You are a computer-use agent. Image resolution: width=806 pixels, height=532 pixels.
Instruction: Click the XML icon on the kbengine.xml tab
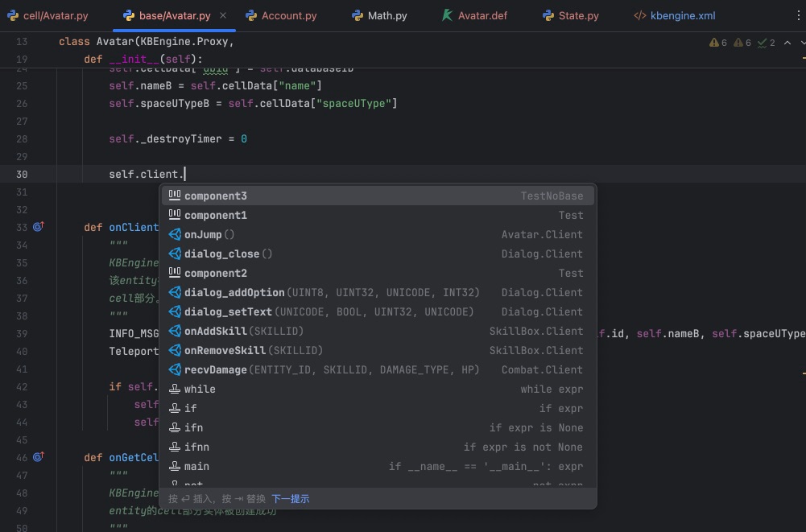(640, 15)
